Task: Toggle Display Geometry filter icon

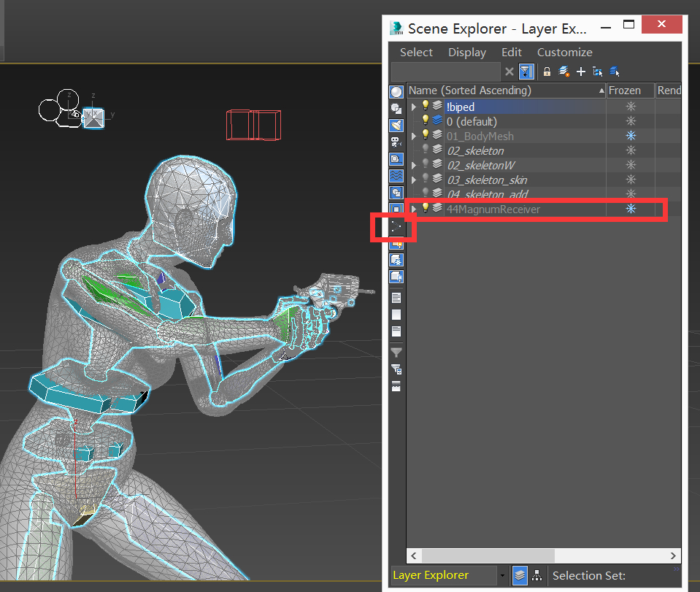Action: coord(396,92)
